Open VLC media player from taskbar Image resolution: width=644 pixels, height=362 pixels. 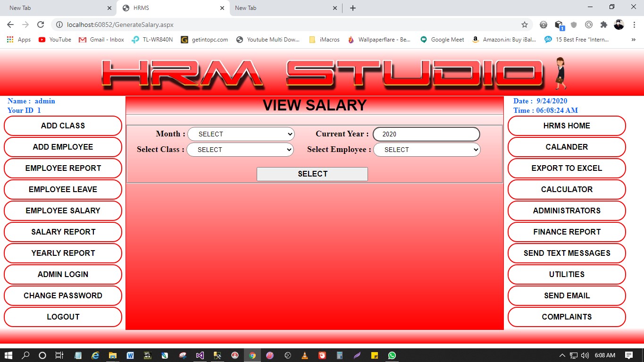tap(305, 355)
